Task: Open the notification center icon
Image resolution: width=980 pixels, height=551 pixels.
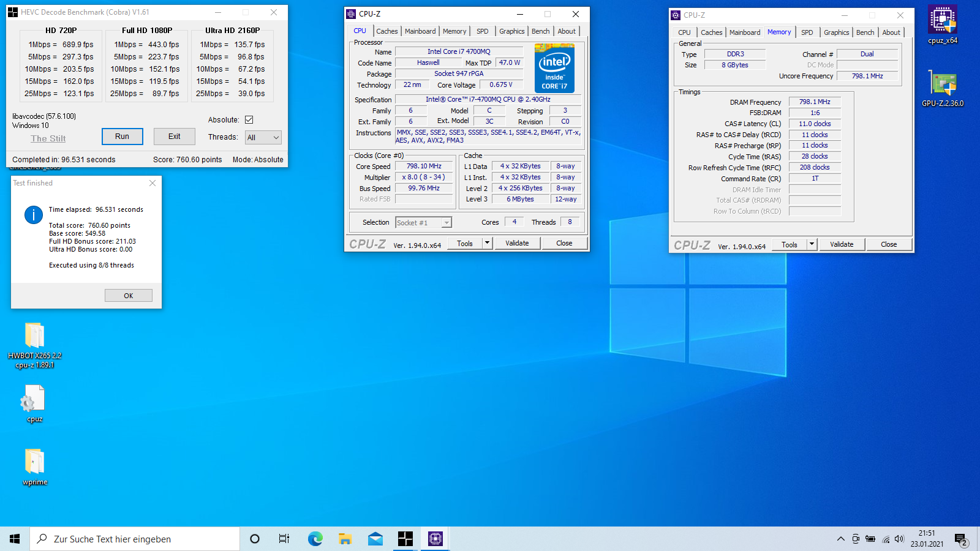Action: pyautogui.click(x=960, y=539)
